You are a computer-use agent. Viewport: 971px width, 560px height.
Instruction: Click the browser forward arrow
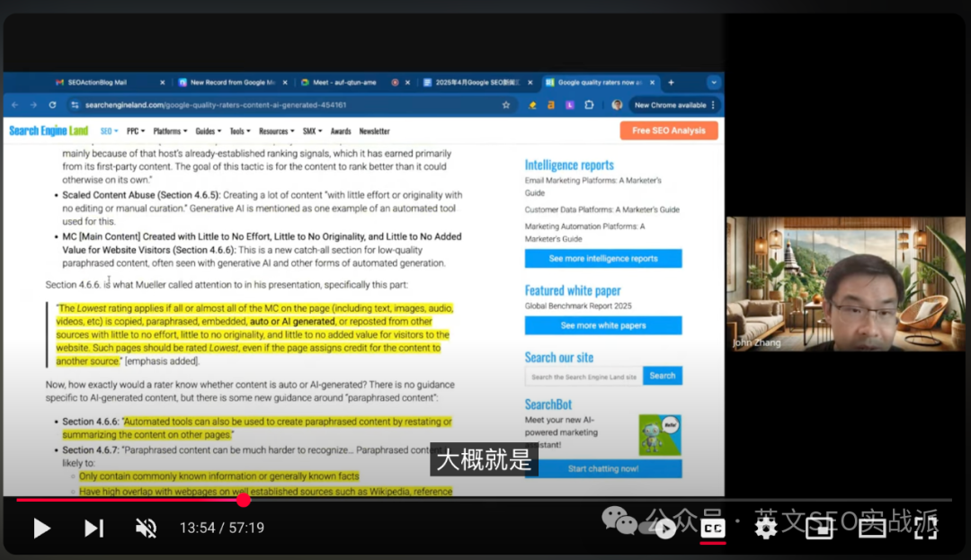click(x=33, y=105)
